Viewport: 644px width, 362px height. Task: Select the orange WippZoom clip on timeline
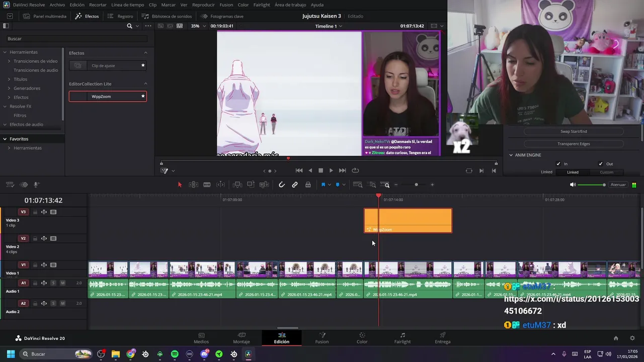[x=408, y=220]
